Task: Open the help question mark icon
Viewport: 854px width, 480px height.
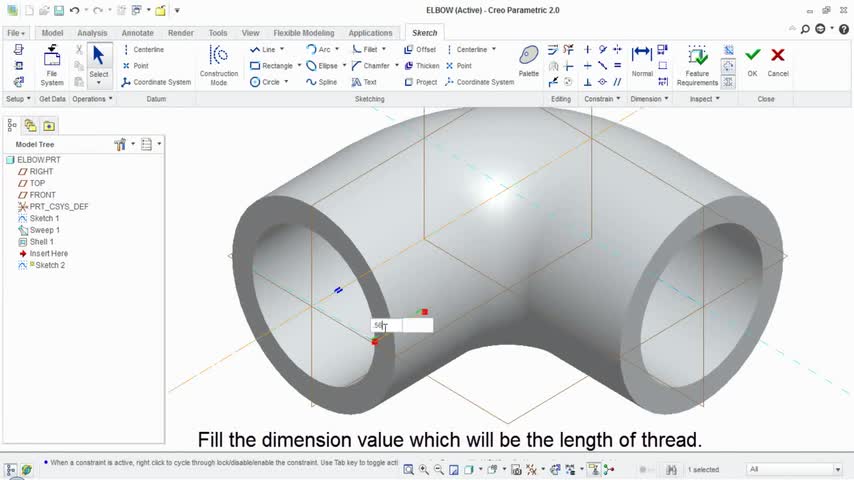Action: pos(844,29)
